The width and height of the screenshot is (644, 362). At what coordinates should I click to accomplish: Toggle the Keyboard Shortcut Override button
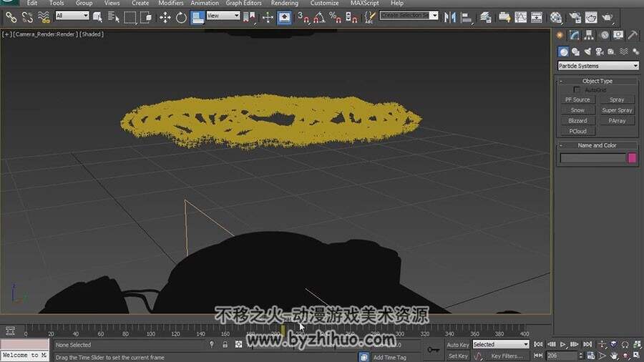284,17
